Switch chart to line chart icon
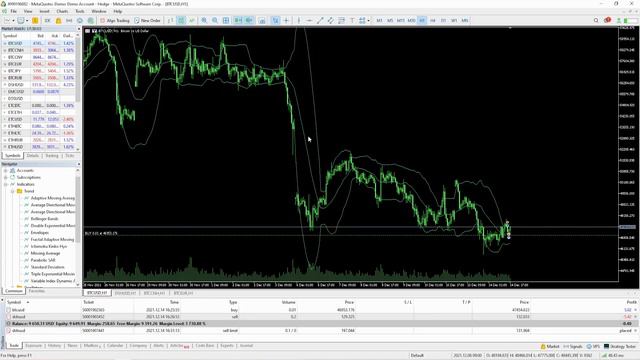The width and height of the screenshot is (640, 360). [192, 20]
